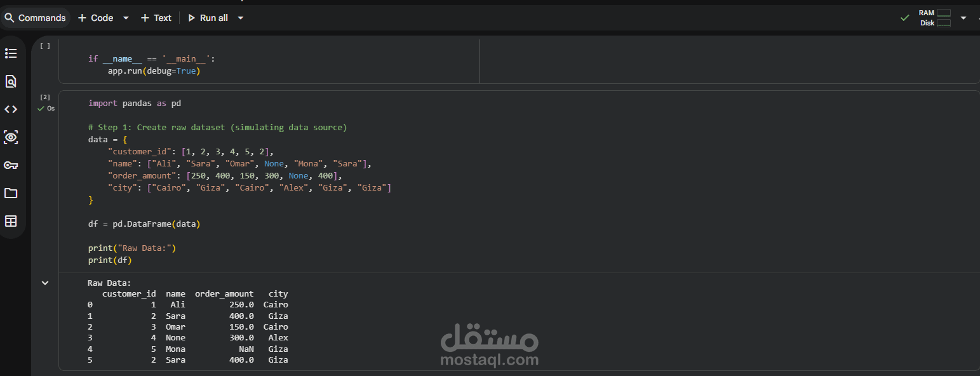This screenshot has width=980, height=376.
Task: Open the Code cell insert dropdown arrow
Action: (x=124, y=18)
